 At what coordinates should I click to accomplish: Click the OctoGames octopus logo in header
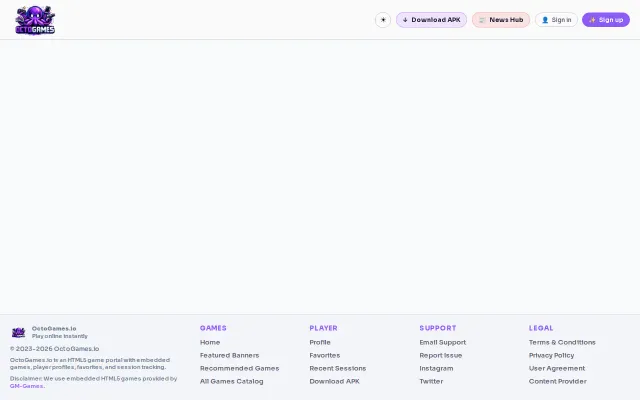(x=35, y=20)
